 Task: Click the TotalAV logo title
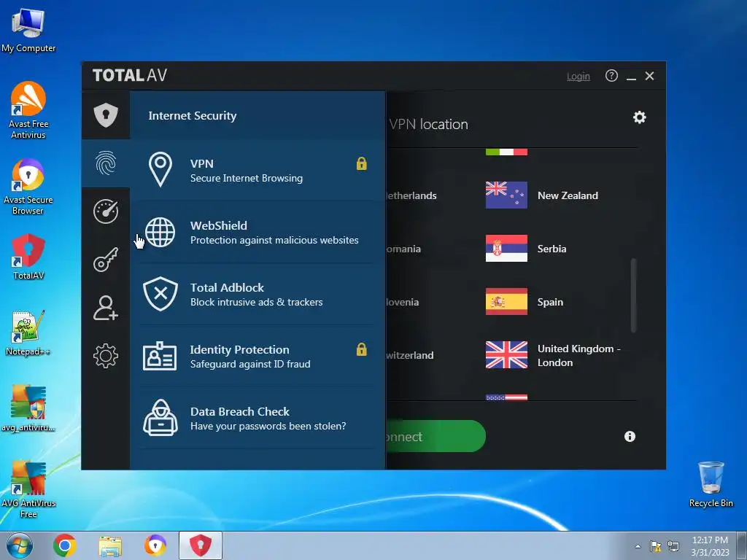[x=130, y=75]
